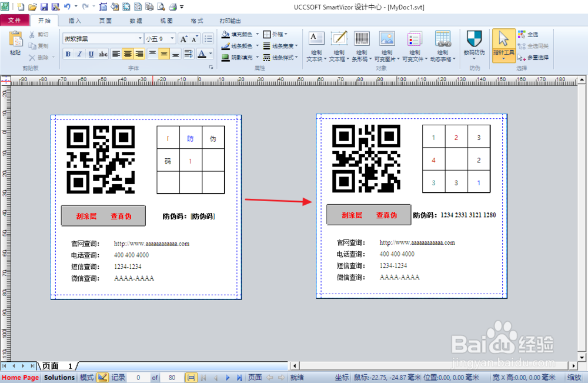Open the undo history dropdown arrow

click(x=76, y=6)
